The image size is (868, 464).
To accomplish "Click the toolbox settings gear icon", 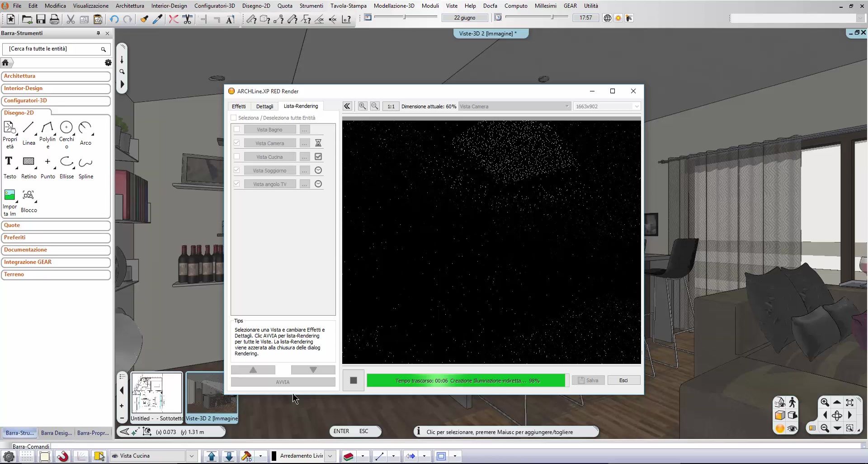I will [108, 63].
